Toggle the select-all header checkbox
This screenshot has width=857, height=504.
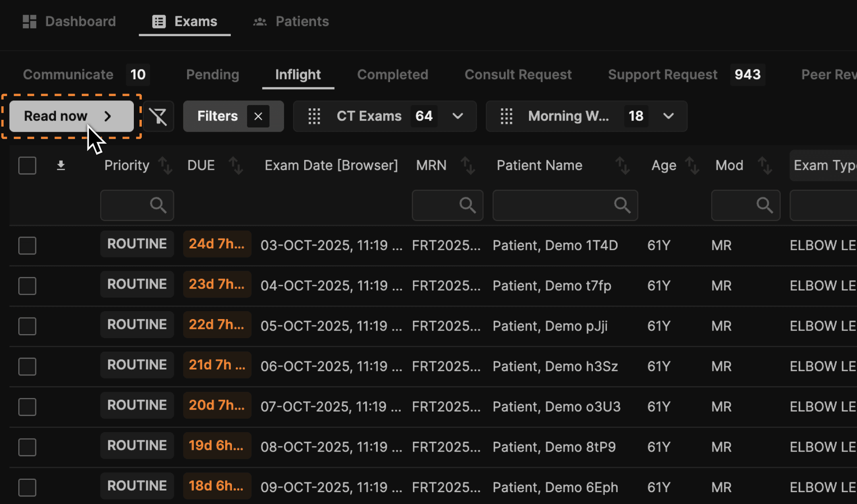point(27,165)
